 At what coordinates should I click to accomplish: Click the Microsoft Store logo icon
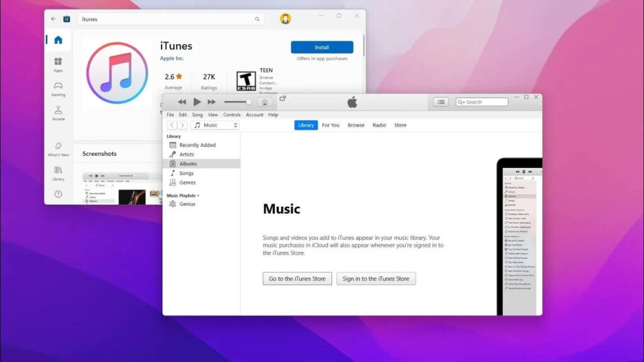(67, 19)
